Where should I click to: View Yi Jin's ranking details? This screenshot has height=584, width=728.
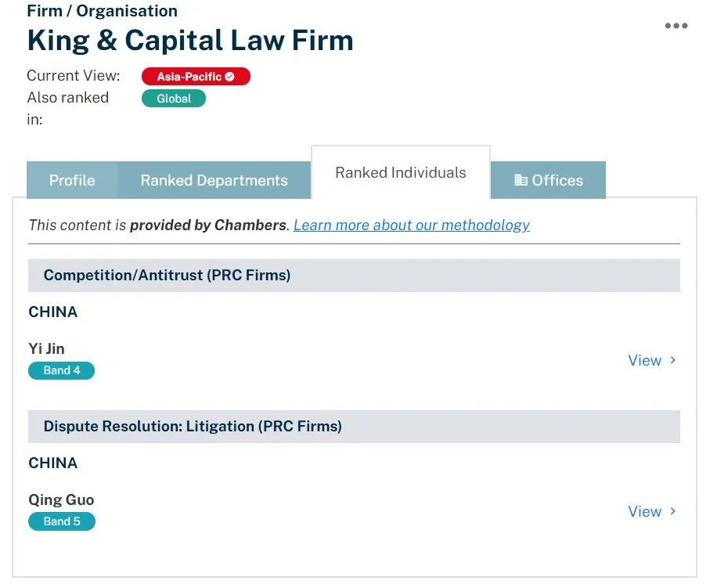652,360
